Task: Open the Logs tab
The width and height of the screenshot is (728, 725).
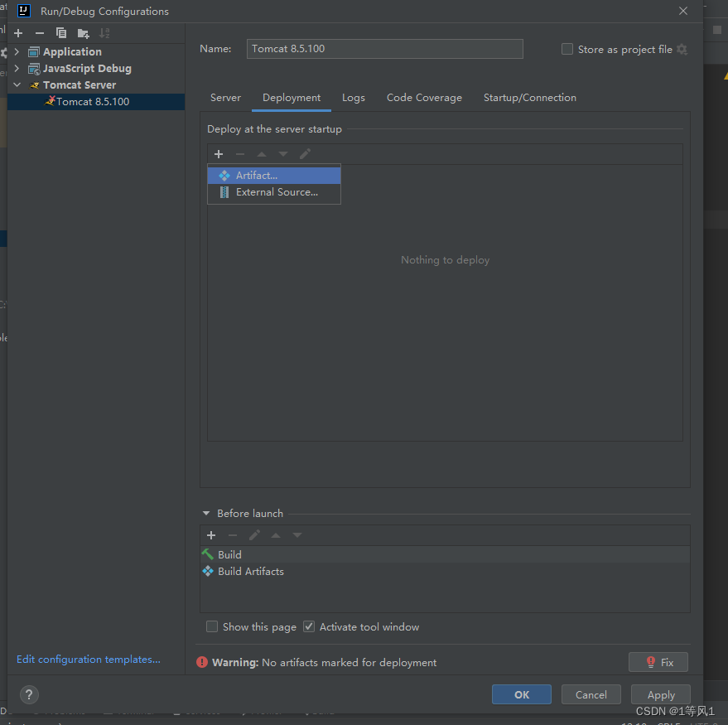Action: click(x=354, y=98)
